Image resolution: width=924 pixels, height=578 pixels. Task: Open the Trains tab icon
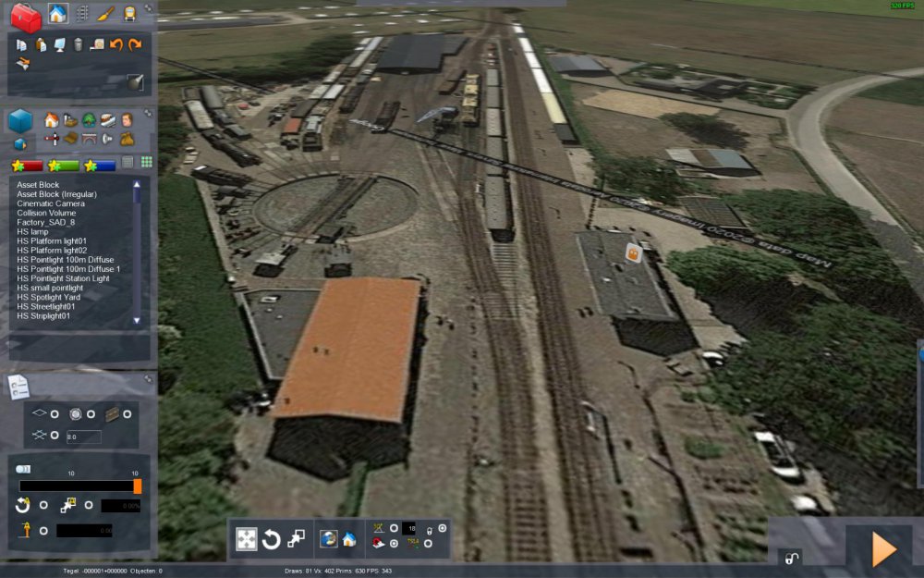pyautogui.click(x=131, y=14)
